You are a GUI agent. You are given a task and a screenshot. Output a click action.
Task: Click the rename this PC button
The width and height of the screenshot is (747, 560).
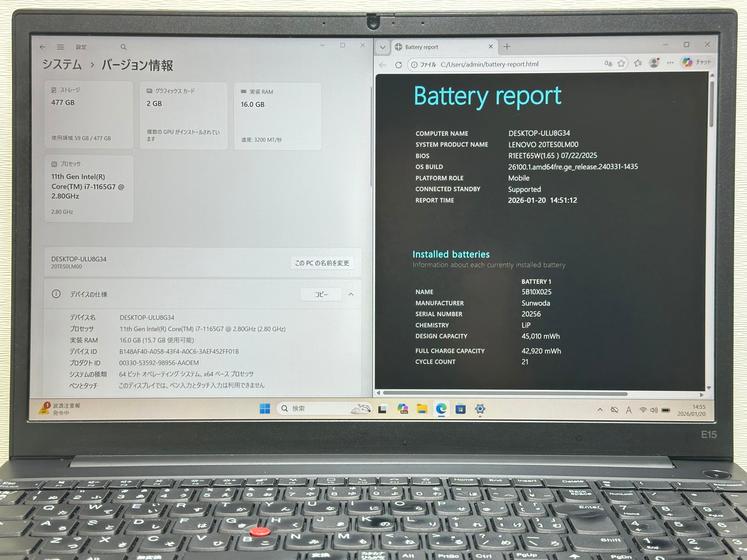322,263
